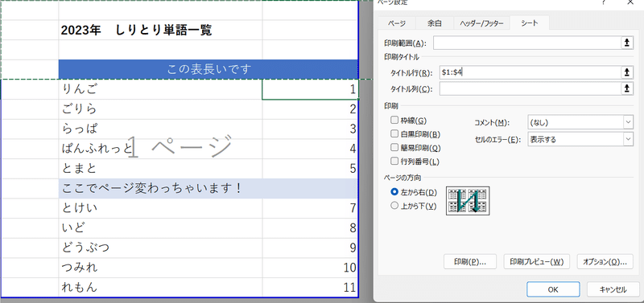This screenshot has height=303, width=644.
Task: Click the title cell 2023年 しりとり単語一覧
Action: pyautogui.click(x=160, y=30)
